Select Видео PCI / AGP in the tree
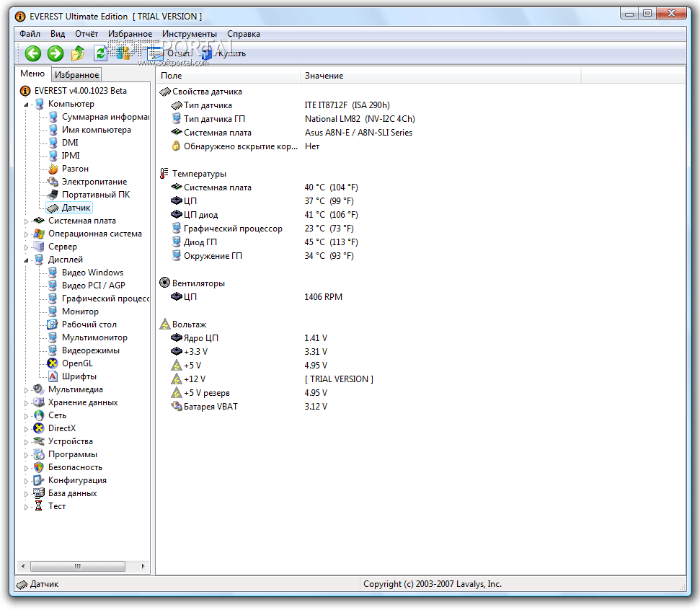The height and width of the screenshot is (610, 700). 93,286
